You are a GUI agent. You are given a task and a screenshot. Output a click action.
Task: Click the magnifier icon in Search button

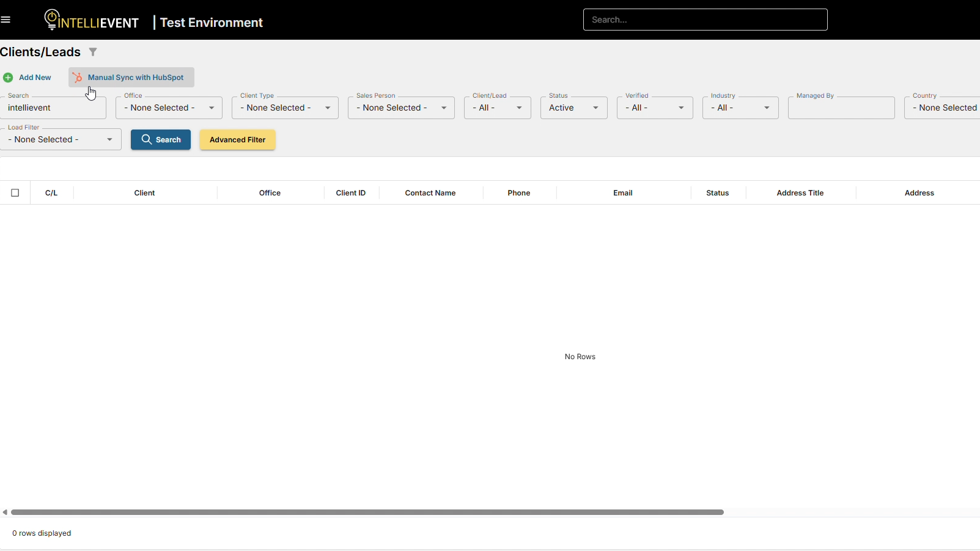(x=147, y=139)
